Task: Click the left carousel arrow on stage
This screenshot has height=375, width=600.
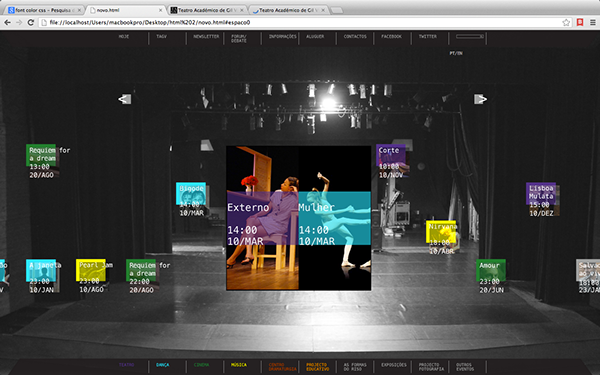Action: pyautogui.click(x=125, y=99)
